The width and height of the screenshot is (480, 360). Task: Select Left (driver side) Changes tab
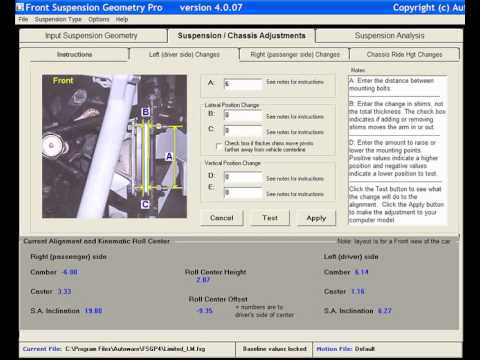pos(184,54)
